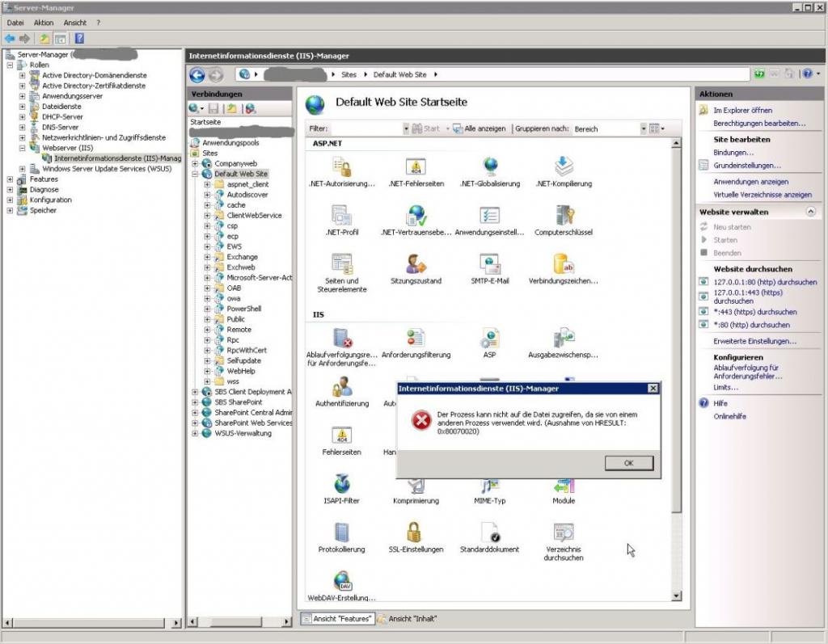Select the Autodiscover tree item
Screen dimensions: 828x644
click(247, 195)
